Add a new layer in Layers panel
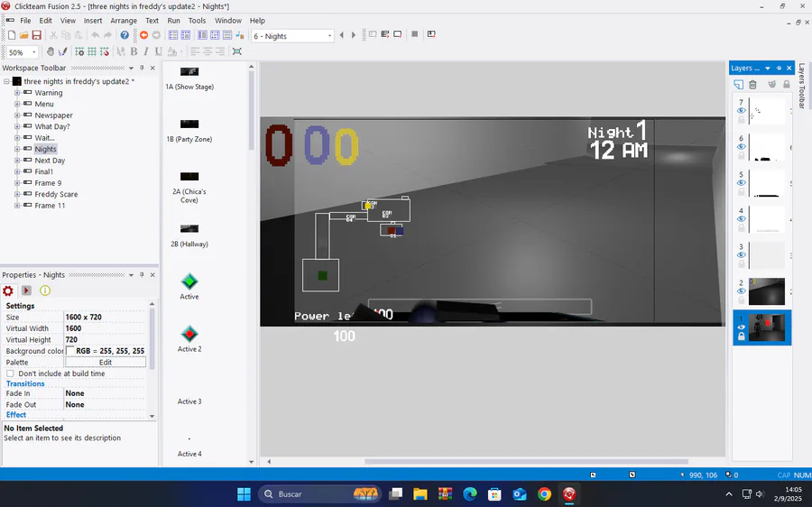The image size is (812, 507). 738,85
